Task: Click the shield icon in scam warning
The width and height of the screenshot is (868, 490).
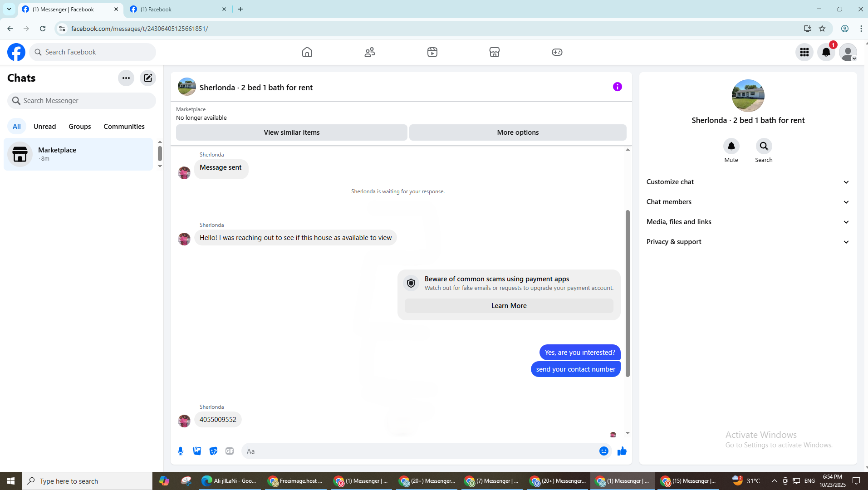Action: coord(411,283)
